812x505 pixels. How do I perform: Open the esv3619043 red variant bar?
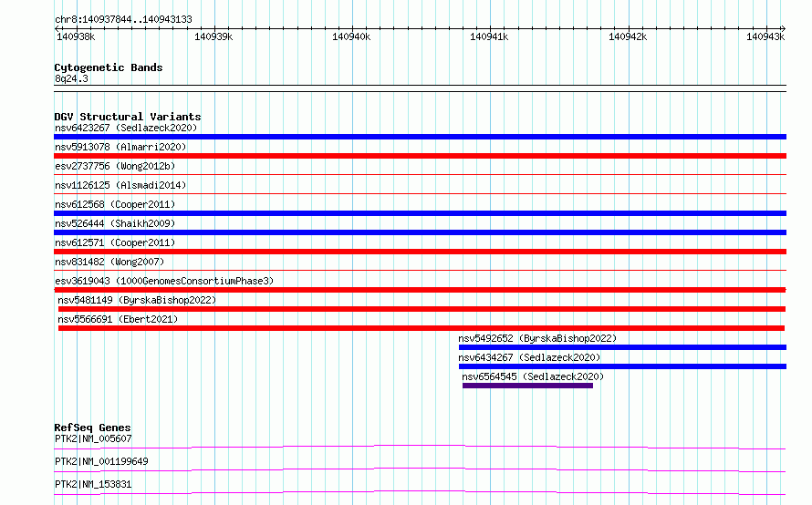pyautogui.click(x=420, y=290)
